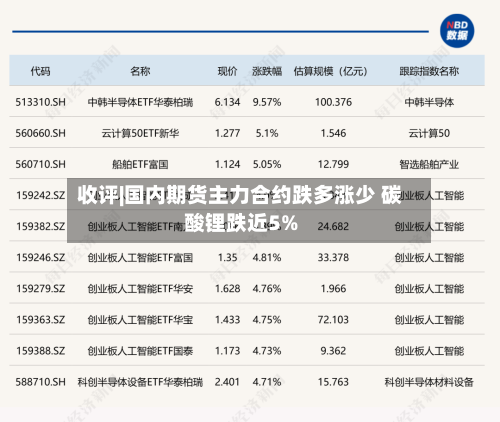Select the name 船舶ETF富国
Screen dimensions: 500x422
pos(140,164)
